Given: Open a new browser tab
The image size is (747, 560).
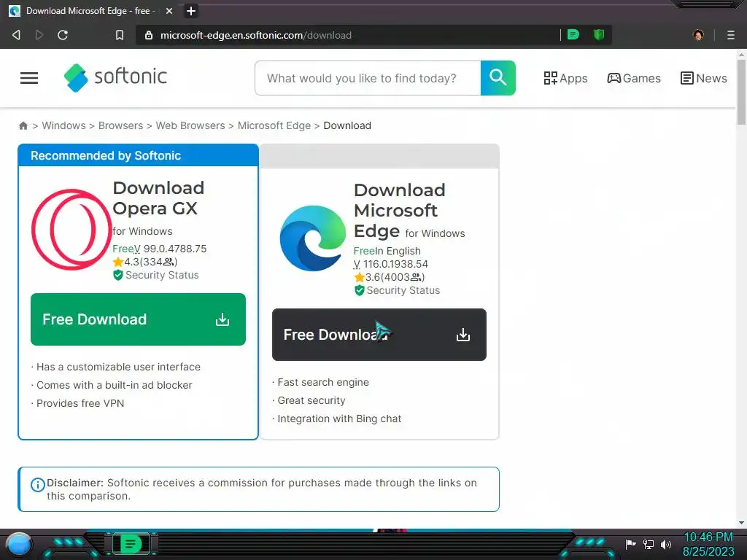Looking at the screenshot, I should pyautogui.click(x=191, y=11).
